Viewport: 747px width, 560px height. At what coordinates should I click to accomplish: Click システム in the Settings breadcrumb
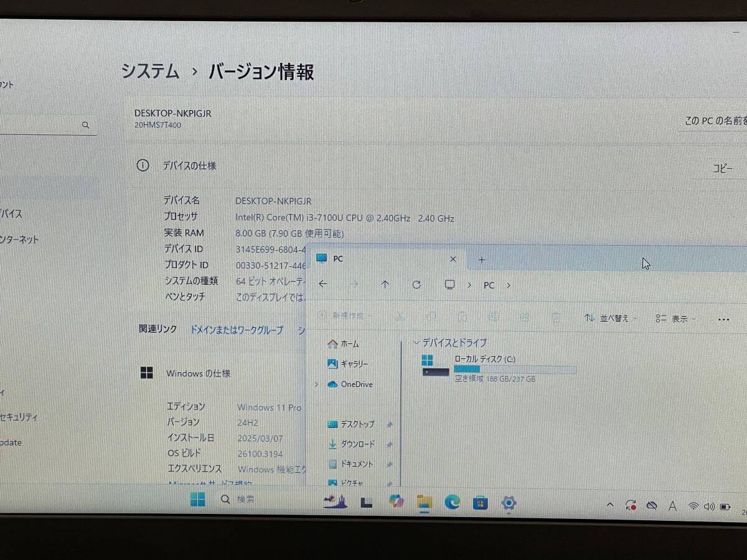(x=151, y=71)
